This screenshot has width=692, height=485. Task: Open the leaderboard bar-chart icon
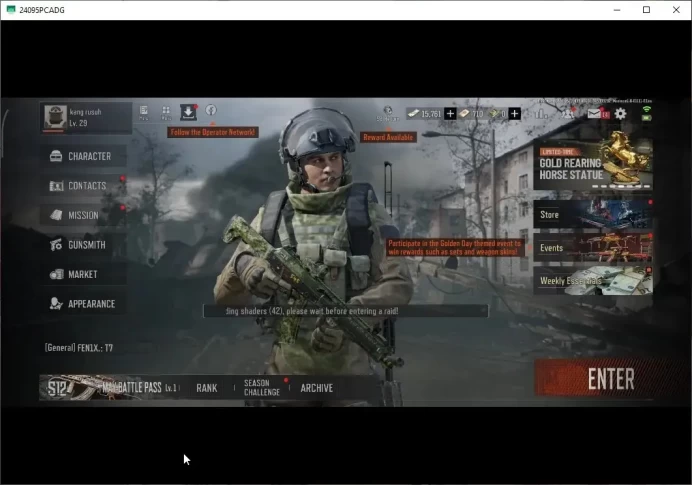point(541,113)
